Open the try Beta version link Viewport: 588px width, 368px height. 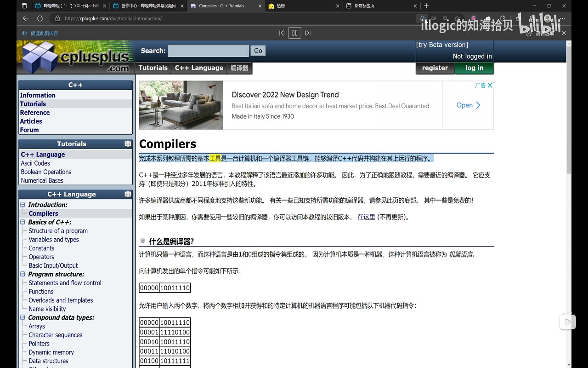442,45
